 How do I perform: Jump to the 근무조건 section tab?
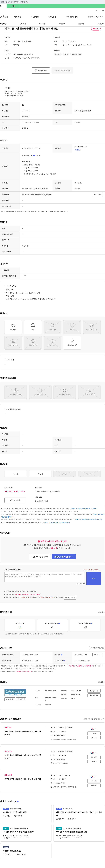tap(23, 24)
